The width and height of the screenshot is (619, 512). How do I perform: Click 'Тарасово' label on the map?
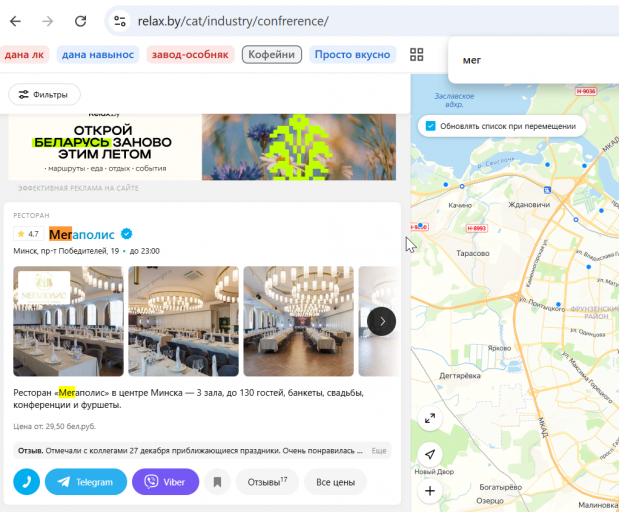473,253
